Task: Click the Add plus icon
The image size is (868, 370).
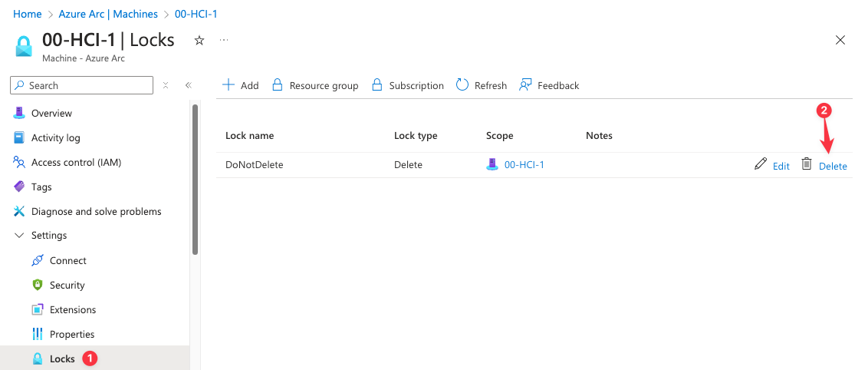Action: [x=228, y=85]
